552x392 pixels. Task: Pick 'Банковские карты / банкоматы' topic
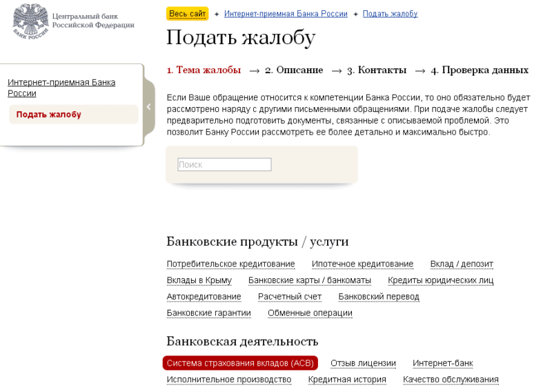click(x=310, y=280)
